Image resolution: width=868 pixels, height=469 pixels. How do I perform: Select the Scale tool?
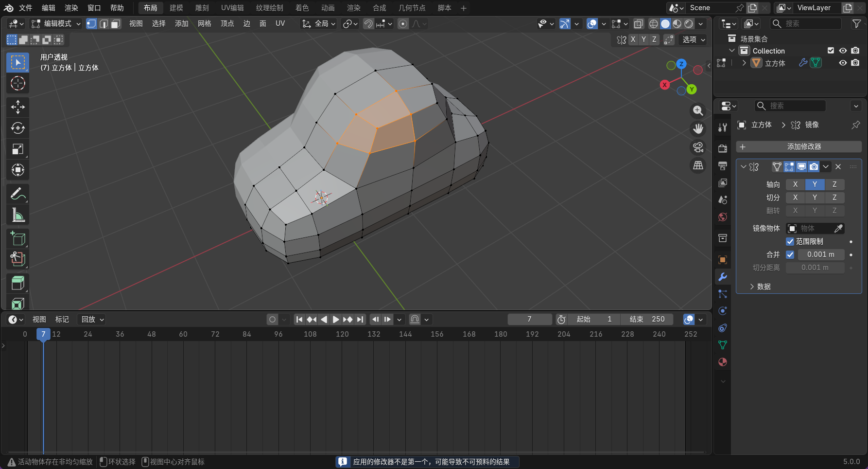pyautogui.click(x=18, y=149)
